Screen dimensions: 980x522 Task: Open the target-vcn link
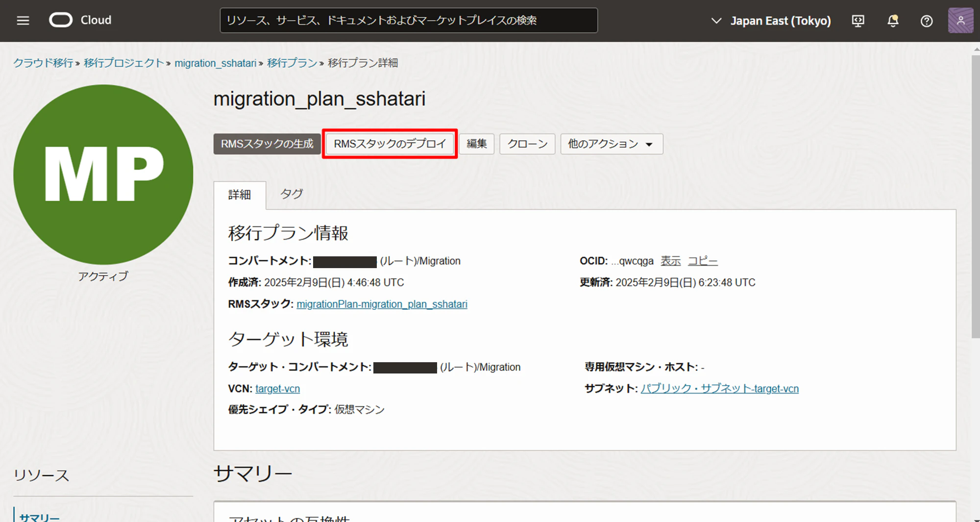(277, 389)
